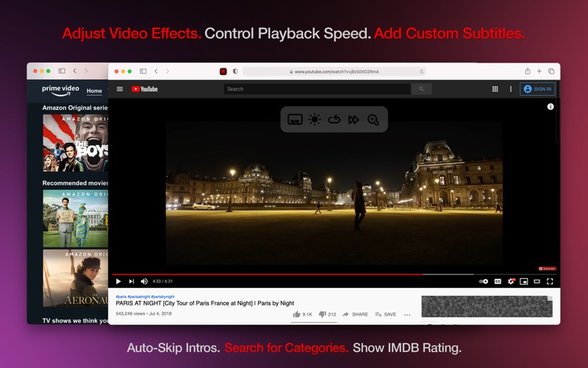Go back in YouTube Safari window
588x368 pixels.
(156, 71)
